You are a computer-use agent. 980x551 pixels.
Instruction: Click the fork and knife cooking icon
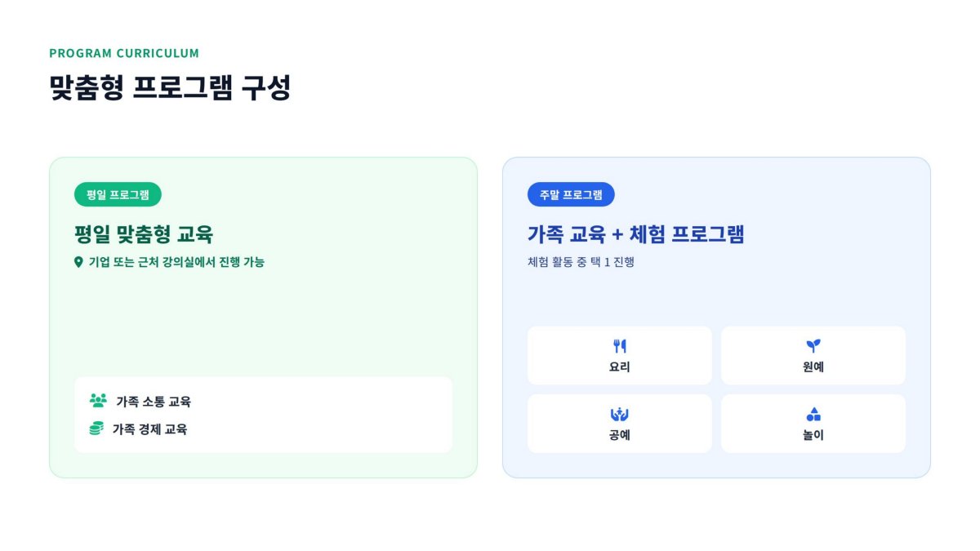click(x=620, y=346)
